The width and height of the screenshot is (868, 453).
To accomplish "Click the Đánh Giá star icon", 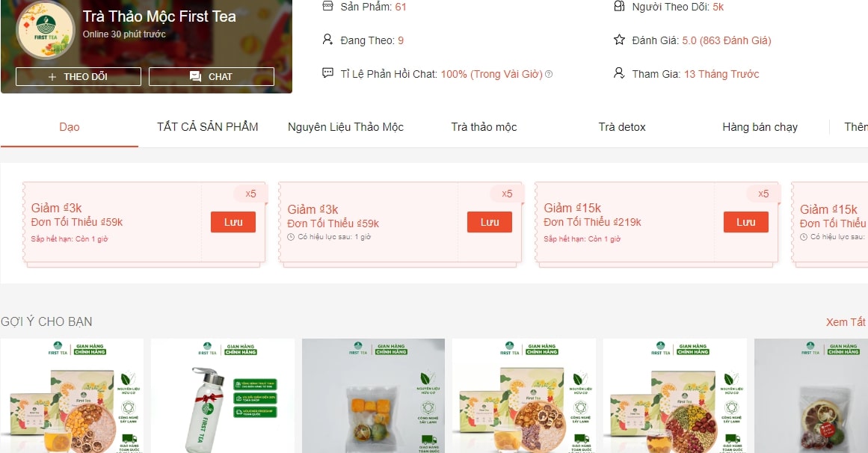I will (619, 40).
